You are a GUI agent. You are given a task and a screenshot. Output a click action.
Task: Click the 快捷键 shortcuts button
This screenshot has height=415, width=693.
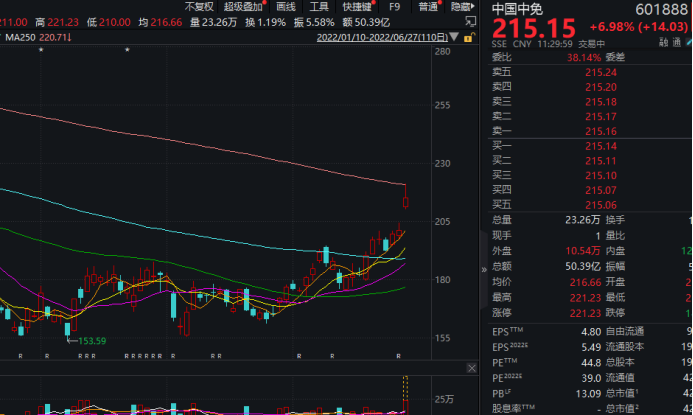(x=356, y=7)
